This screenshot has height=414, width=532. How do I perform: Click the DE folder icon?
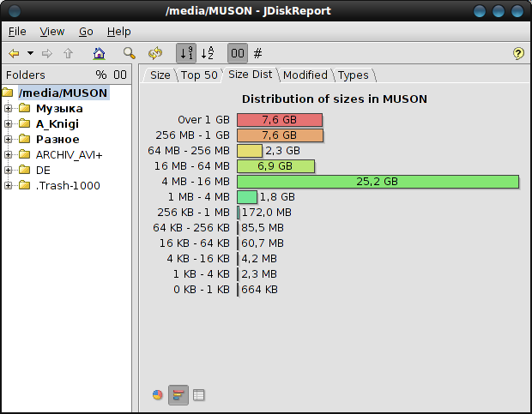24,170
